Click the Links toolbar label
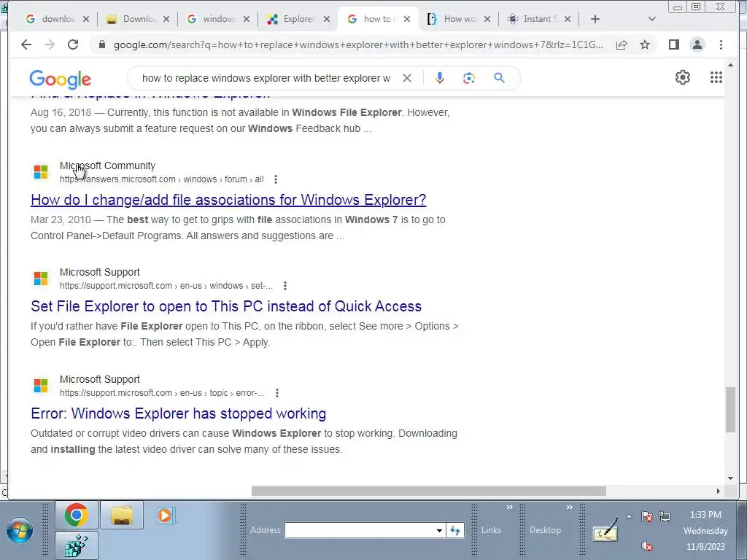Image resolution: width=747 pixels, height=560 pixels. (x=491, y=530)
